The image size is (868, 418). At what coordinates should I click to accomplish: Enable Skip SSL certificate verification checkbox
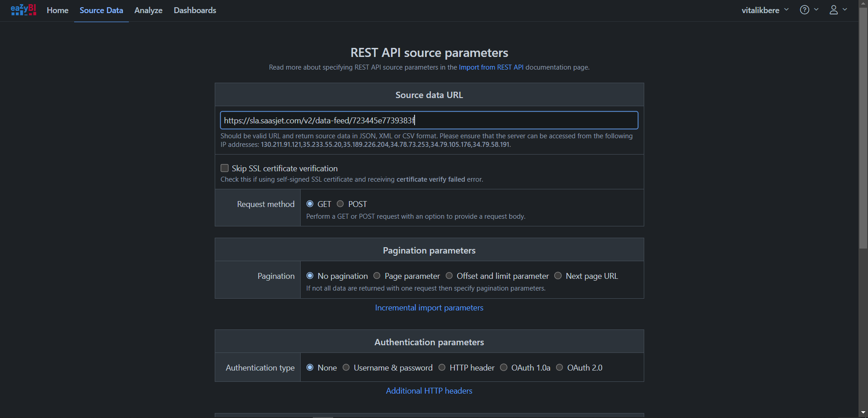[x=225, y=168]
